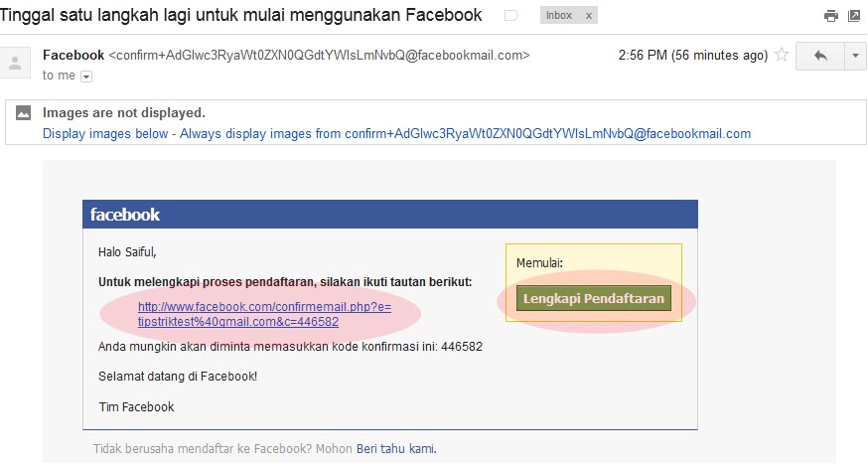
Task: Click the reply arrow button
Action: coord(820,56)
